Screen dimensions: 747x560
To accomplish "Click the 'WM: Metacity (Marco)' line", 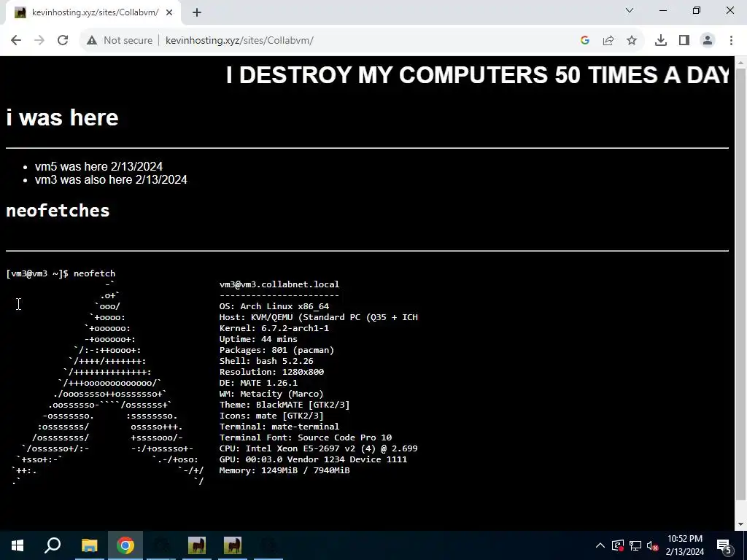I will 271,394.
